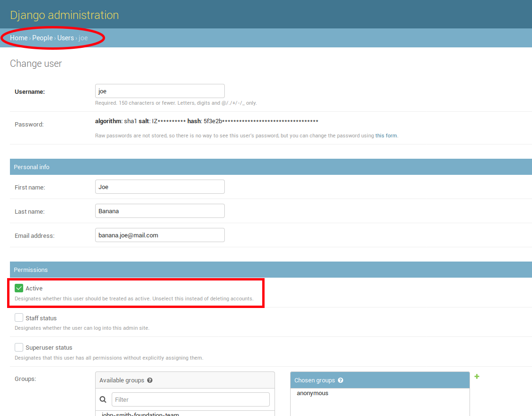This screenshot has height=416, width=532.
Task: Click the Email address label
Action: [34, 235]
